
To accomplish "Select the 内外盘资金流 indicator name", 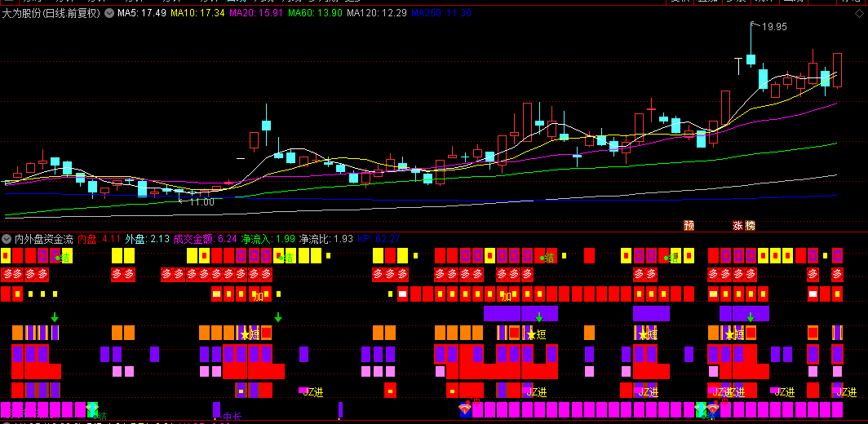I will pyautogui.click(x=44, y=239).
